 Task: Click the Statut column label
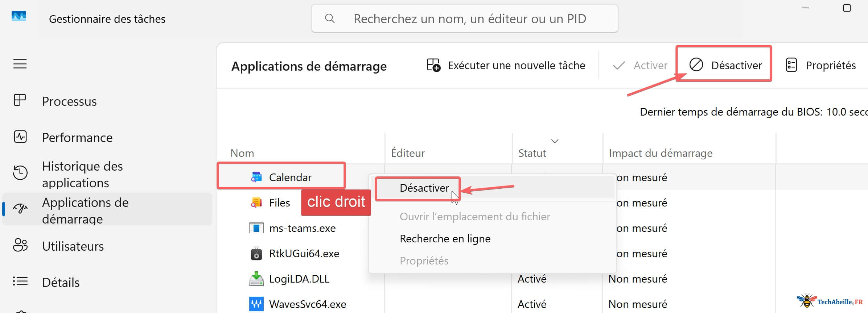pos(532,153)
